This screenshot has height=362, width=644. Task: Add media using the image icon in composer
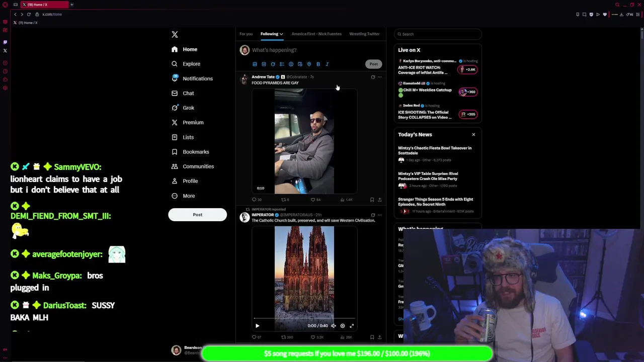coord(255,64)
